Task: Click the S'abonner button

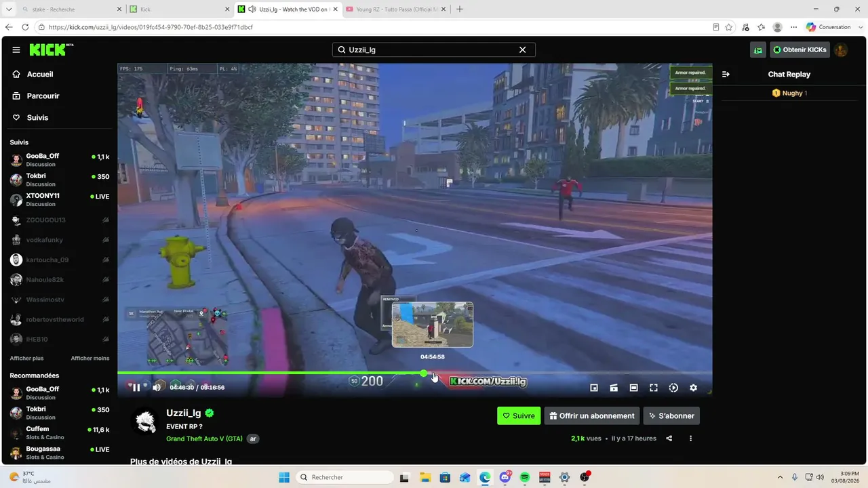Action: pyautogui.click(x=671, y=416)
